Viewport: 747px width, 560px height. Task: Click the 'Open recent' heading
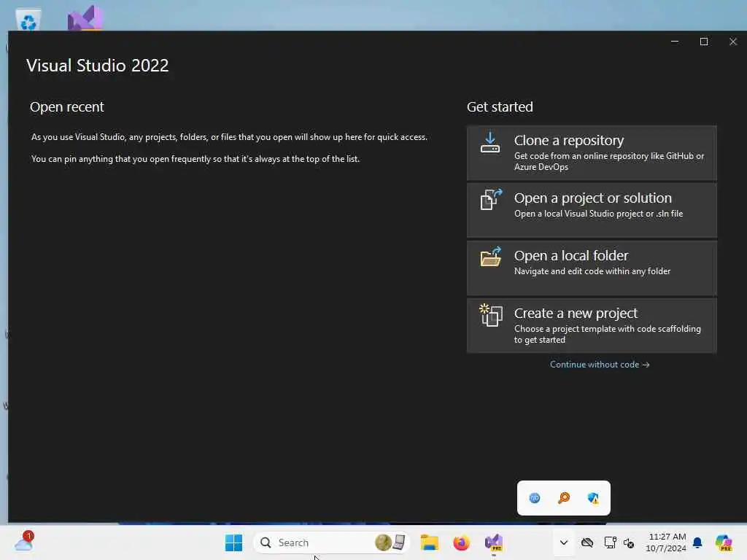click(66, 106)
